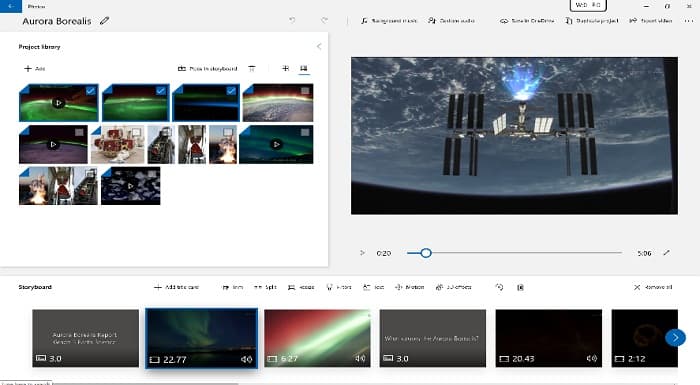Select the Aurora Borealis Report title card
700x385 pixels.
tap(85, 338)
